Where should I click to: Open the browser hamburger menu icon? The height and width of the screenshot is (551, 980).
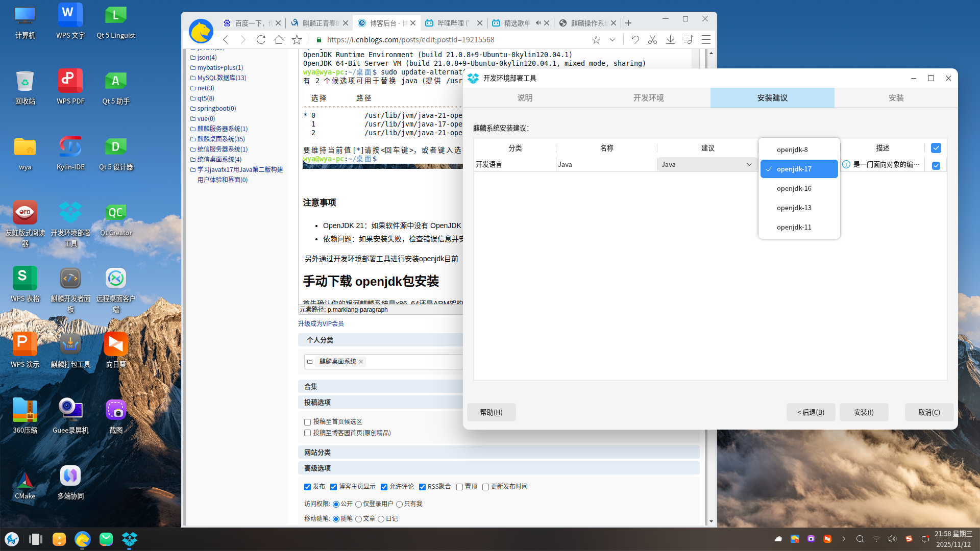[x=706, y=40]
